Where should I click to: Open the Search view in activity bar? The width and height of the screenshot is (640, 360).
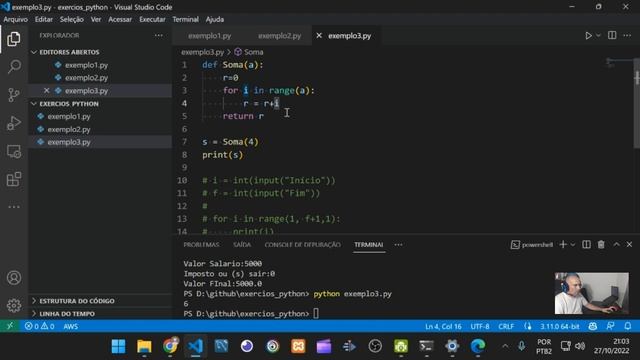[x=14, y=67]
